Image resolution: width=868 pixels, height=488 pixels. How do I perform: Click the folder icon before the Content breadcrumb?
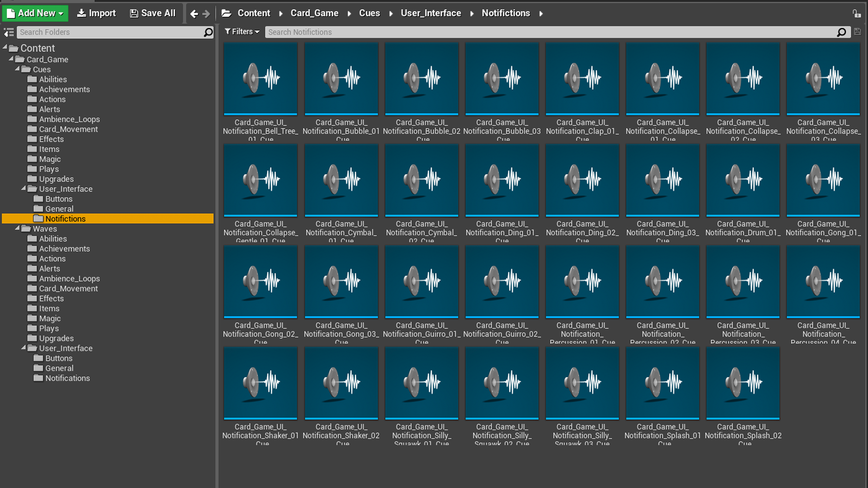pos(226,13)
